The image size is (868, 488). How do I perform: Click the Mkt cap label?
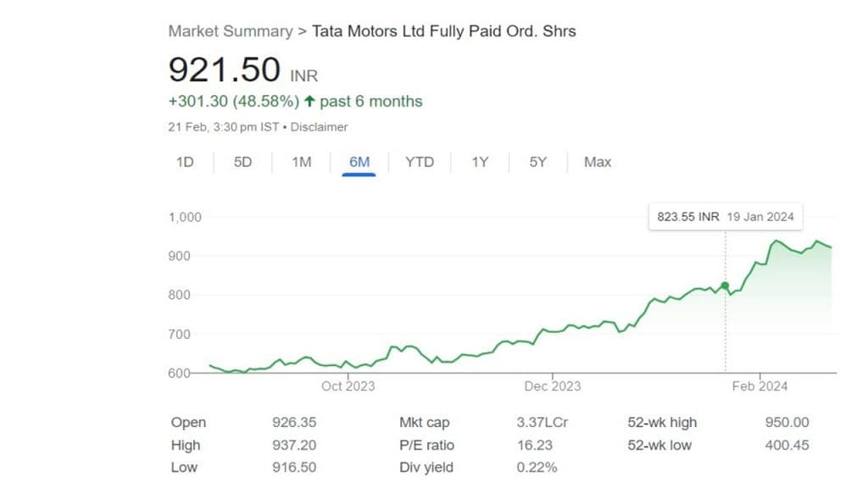pyautogui.click(x=425, y=423)
